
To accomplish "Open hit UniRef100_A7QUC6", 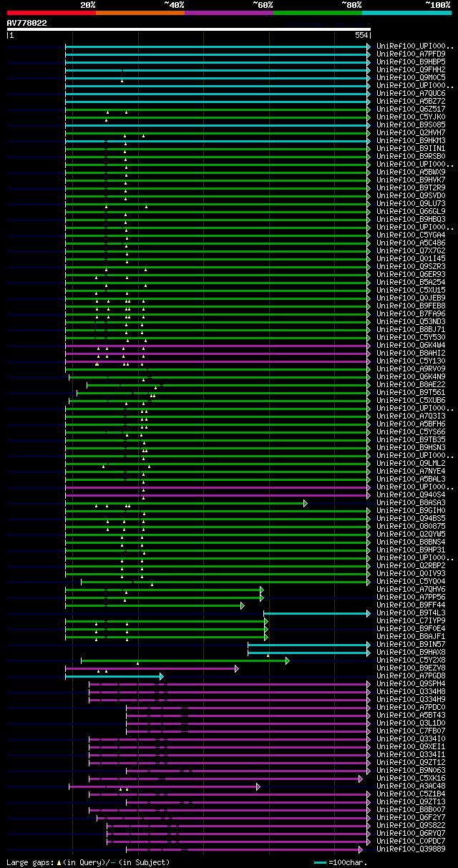I will click(411, 93).
